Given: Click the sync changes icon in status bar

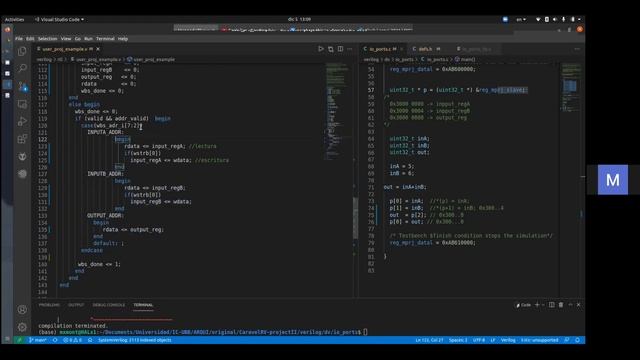Looking at the screenshot, I should point(55,340).
